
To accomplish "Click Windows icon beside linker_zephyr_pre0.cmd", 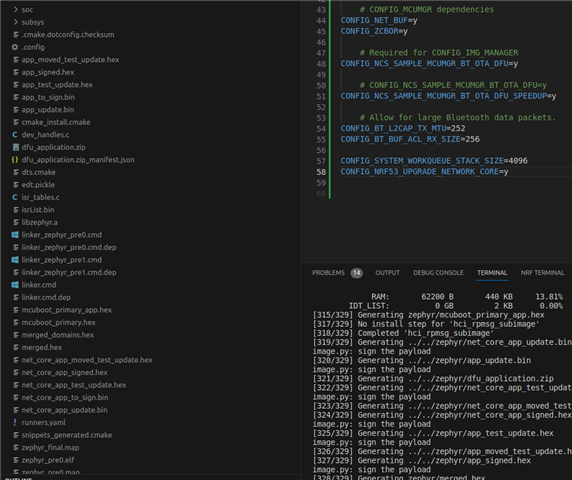I will coord(15,235).
